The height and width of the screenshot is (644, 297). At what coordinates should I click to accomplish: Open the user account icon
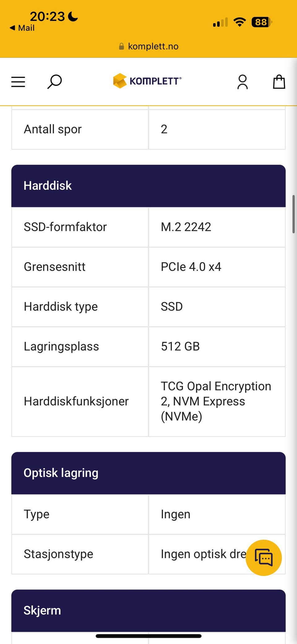[243, 82]
